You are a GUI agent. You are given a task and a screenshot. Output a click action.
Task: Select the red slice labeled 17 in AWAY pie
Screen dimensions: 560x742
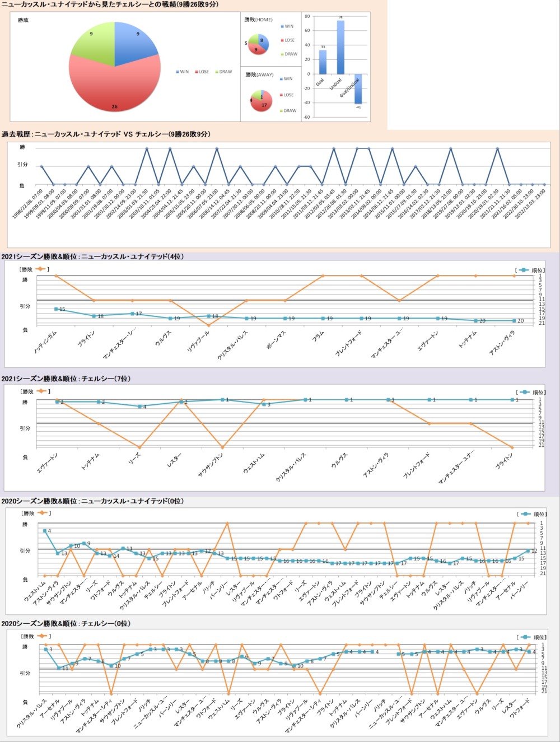263,104
